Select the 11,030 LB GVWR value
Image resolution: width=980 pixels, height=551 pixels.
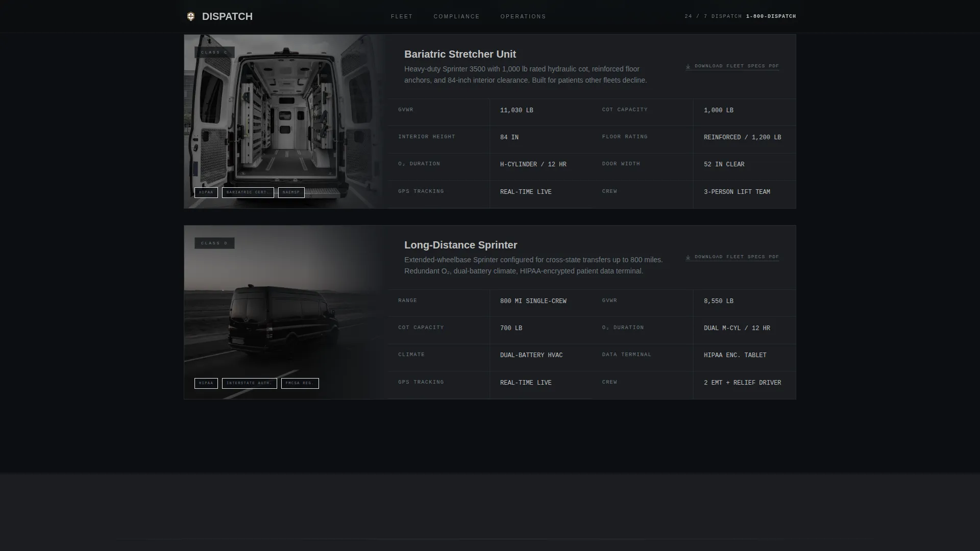(517, 110)
